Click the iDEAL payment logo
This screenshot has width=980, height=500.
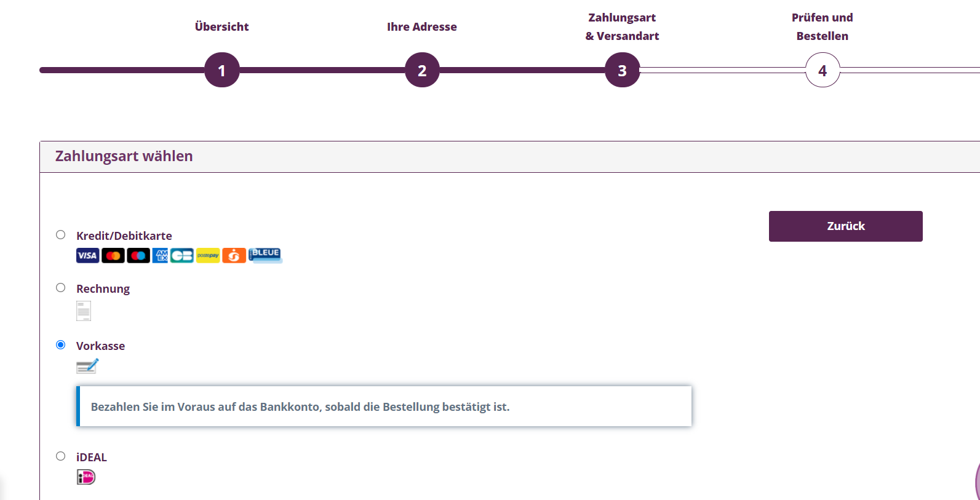(x=86, y=477)
